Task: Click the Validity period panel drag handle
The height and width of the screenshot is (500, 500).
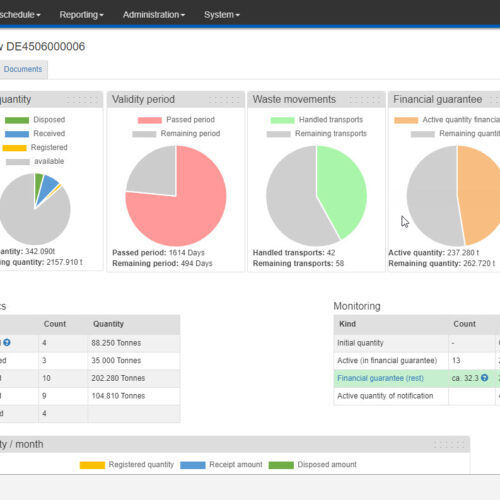Action: (224, 100)
